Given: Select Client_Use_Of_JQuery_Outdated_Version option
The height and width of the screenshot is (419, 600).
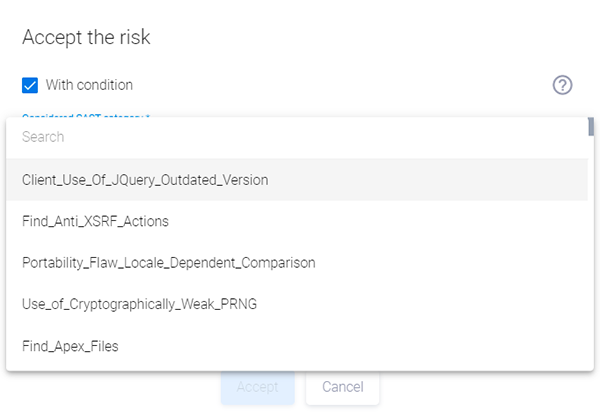Looking at the screenshot, I should (145, 180).
